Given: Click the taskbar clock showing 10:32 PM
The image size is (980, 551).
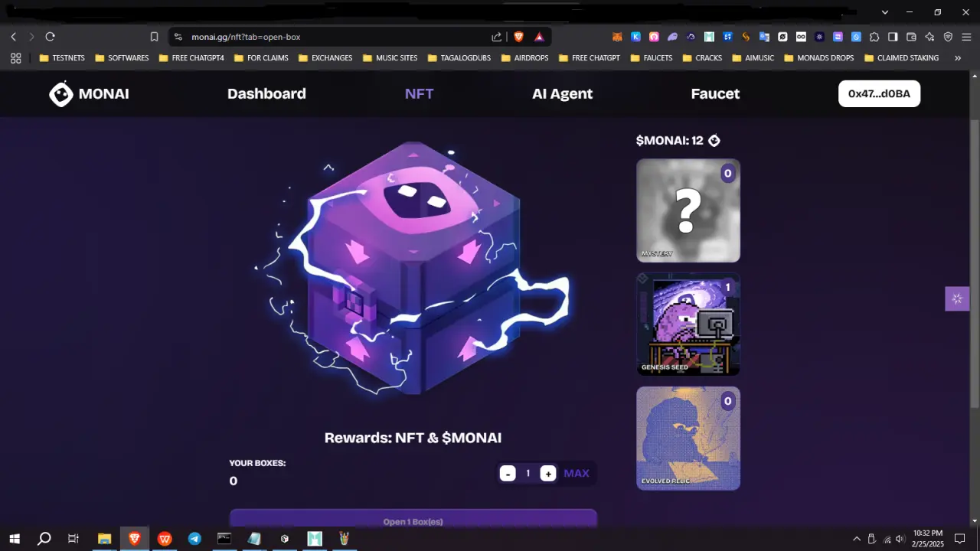Looking at the screenshot, I should [x=928, y=539].
